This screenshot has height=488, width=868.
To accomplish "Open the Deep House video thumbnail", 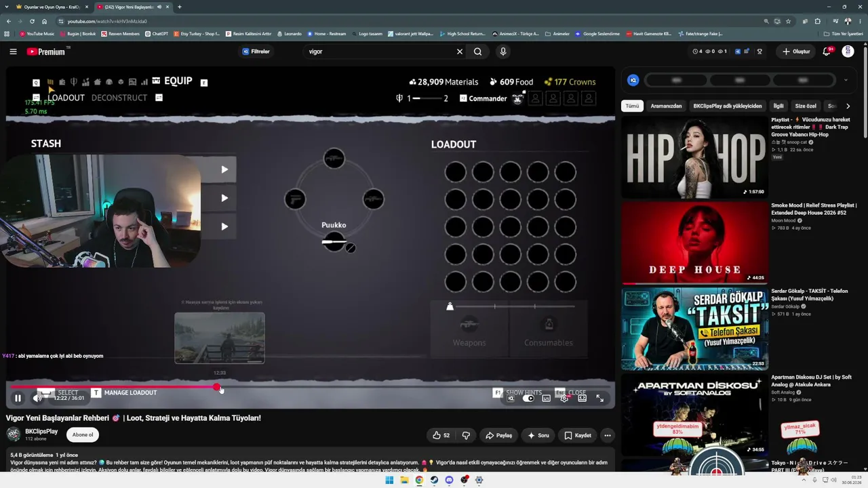I will (694, 243).
